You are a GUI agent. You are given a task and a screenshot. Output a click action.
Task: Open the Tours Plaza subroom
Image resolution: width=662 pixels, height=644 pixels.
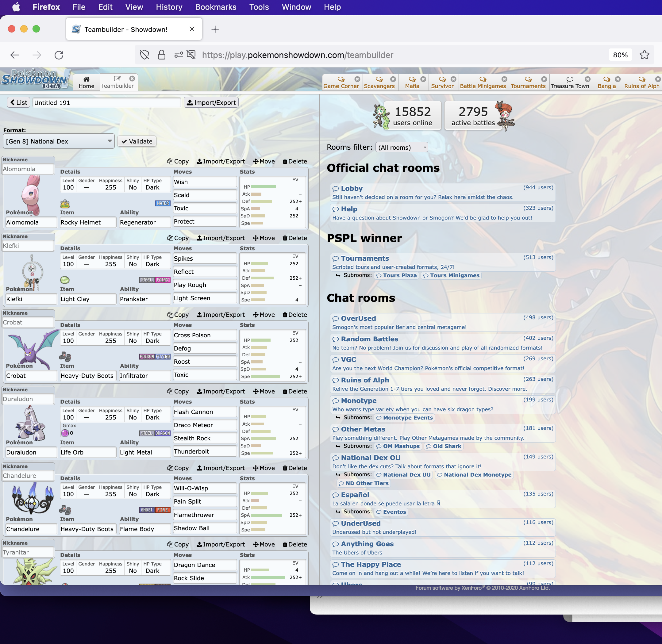(396, 275)
